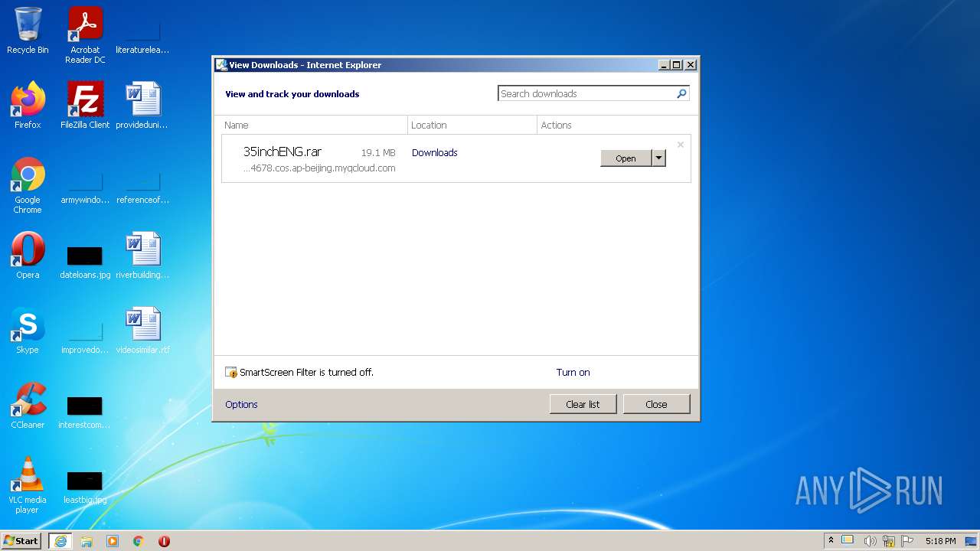
Task: Open Windows Explorer folder in taskbar
Action: tap(87, 541)
